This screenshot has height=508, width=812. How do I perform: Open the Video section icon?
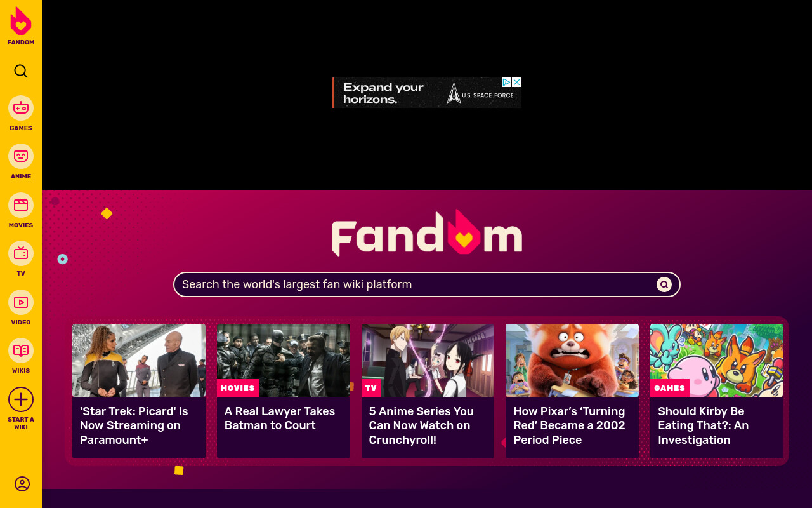click(x=21, y=302)
